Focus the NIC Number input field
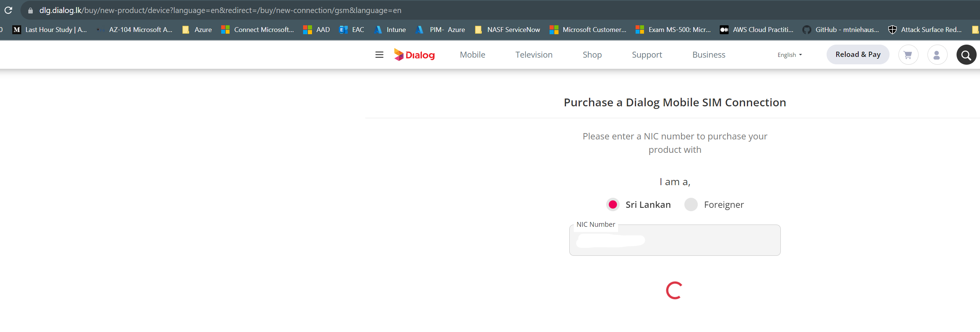The image size is (980, 332). [675, 240]
